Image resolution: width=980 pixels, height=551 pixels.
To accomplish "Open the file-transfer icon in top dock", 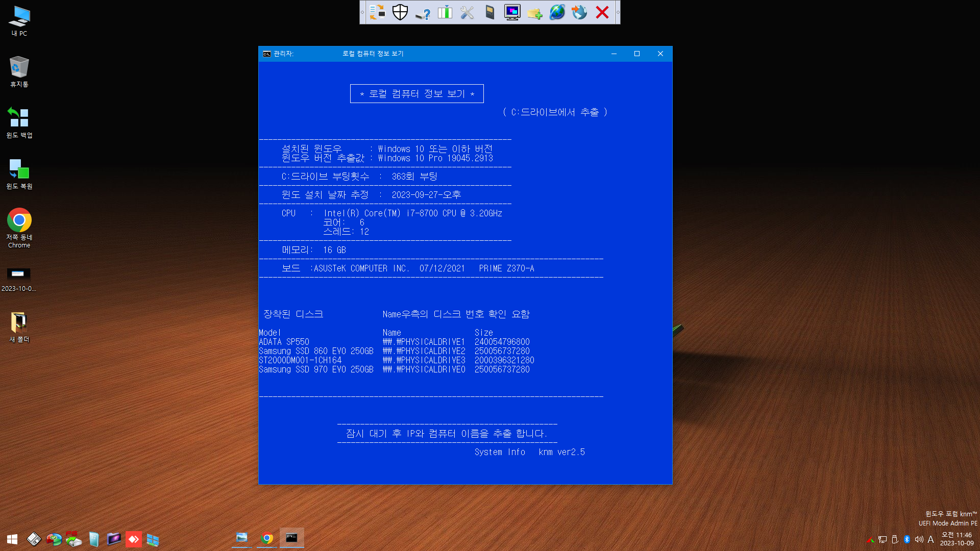I will pyautogui.click(x=377, y=12).
